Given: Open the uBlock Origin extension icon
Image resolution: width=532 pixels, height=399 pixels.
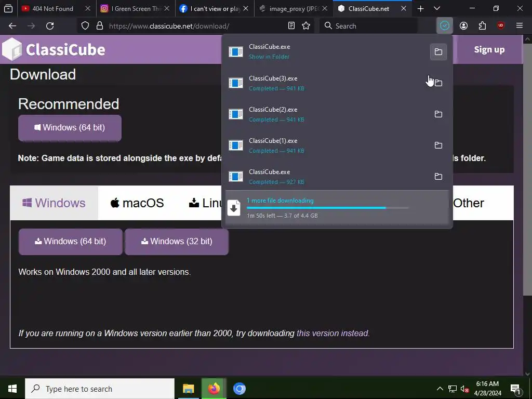Looking at the screenshot, I should coord(501,26).
